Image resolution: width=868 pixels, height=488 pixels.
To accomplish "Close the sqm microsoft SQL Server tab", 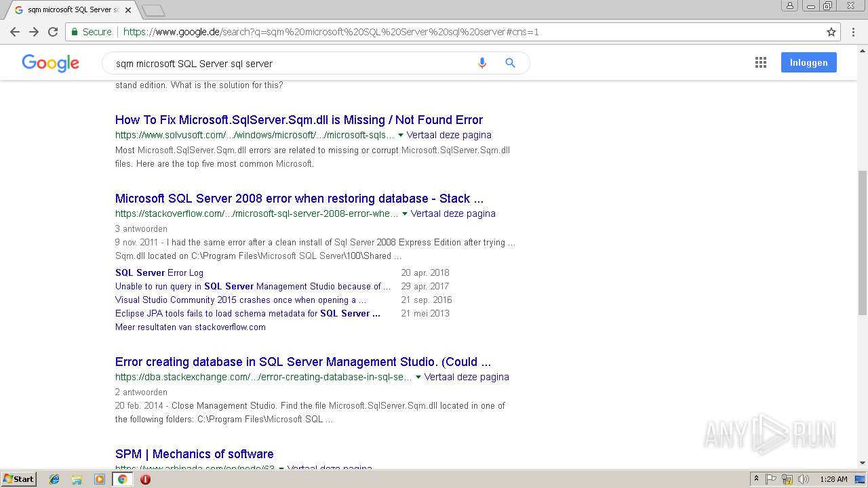I will [x=128, y=10].
